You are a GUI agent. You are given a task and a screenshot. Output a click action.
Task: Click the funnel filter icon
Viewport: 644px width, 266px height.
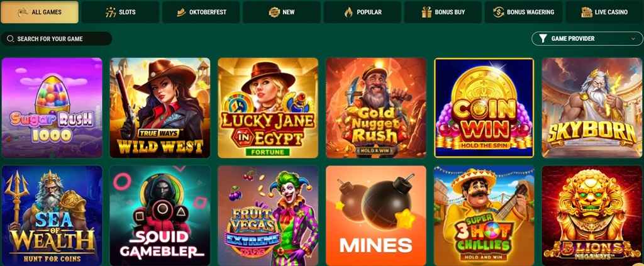pyautogui.click(x=543, y=38)
